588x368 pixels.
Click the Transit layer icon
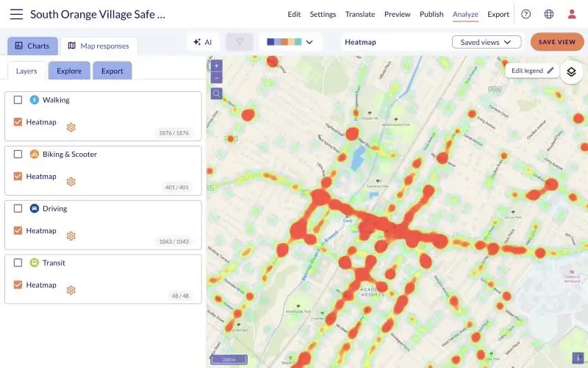[x=34, y=263]
